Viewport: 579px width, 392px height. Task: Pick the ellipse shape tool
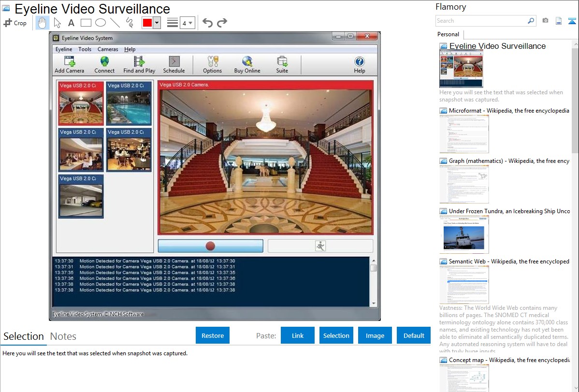point(101,23)
